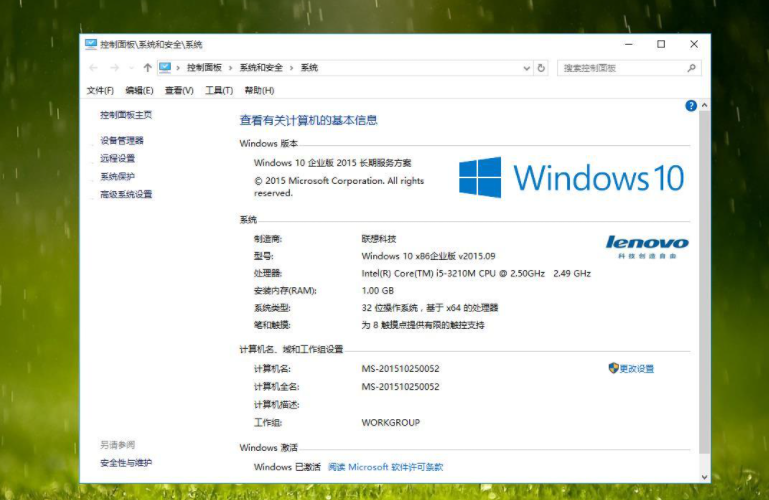Read the Microsoft 软件许可条款 link
769x500 pixels.
point(385,467)
